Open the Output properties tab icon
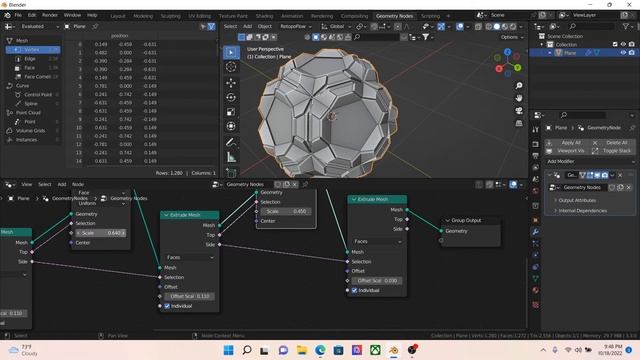Viewport: 640px width, 360px height. pos(536,156)
